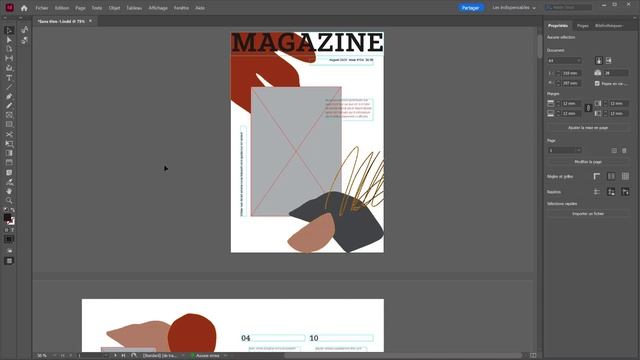Open the Affichage menu
640x360 pixels.
(158, 8)
